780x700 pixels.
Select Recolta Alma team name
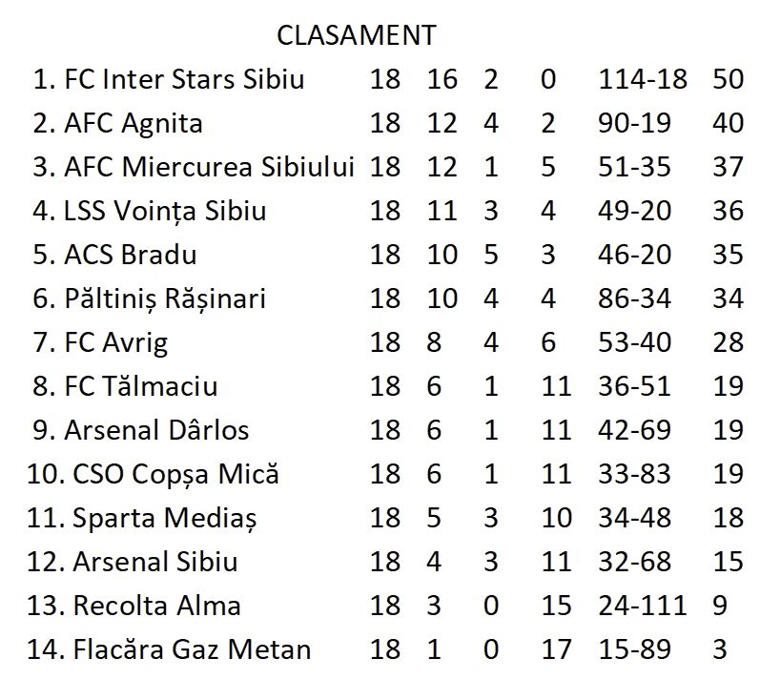[x=156, y=606]
